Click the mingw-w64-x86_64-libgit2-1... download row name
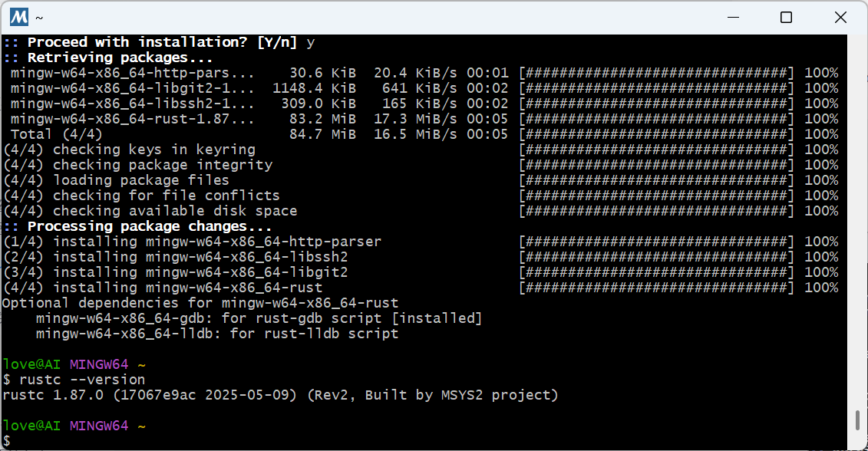868x451 pixels. tap(132, 88)
